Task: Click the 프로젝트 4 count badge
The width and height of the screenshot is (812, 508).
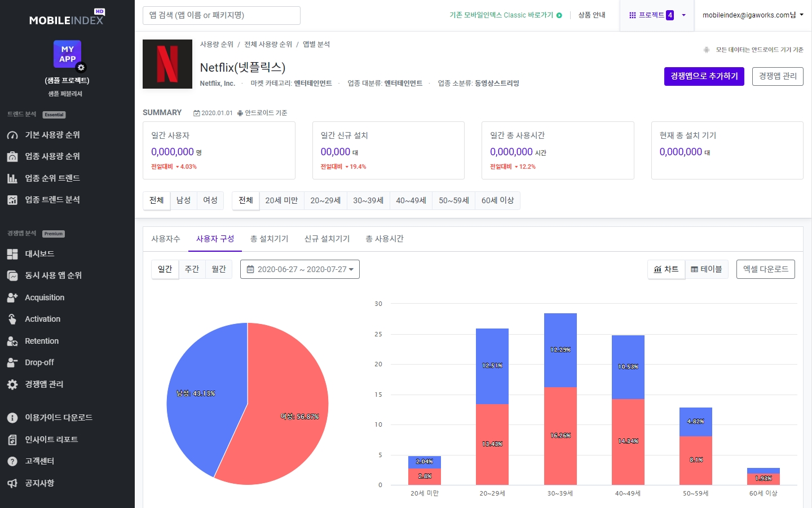Action: 670,15
